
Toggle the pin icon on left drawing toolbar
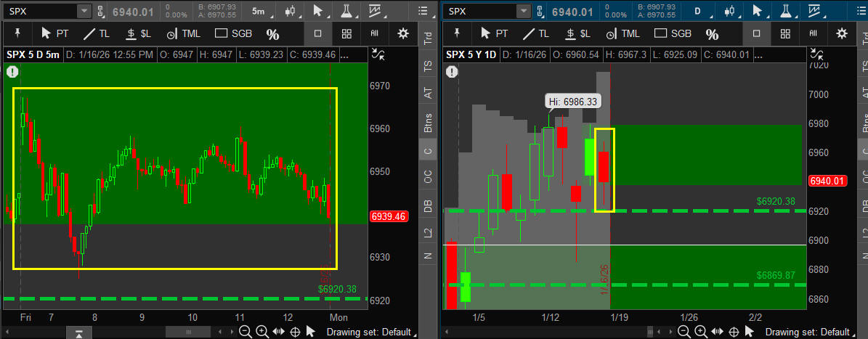(x=17, y=33)
